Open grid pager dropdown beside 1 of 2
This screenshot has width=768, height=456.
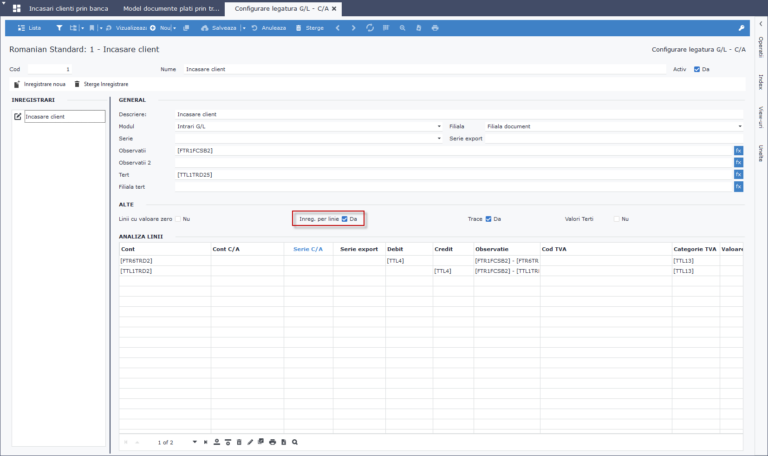click(x=194, y=442)
